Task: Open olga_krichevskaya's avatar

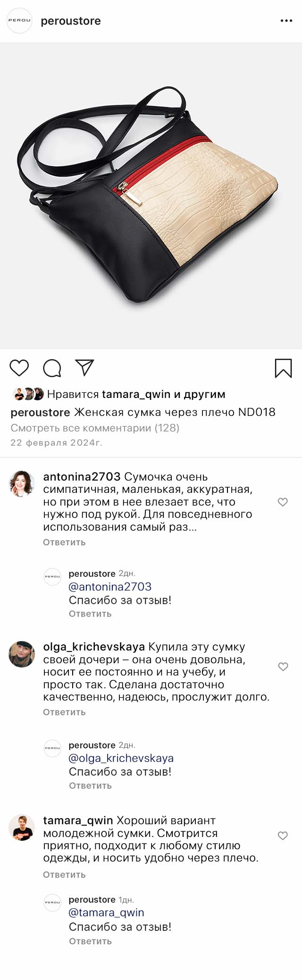Action: click(22, 654)
